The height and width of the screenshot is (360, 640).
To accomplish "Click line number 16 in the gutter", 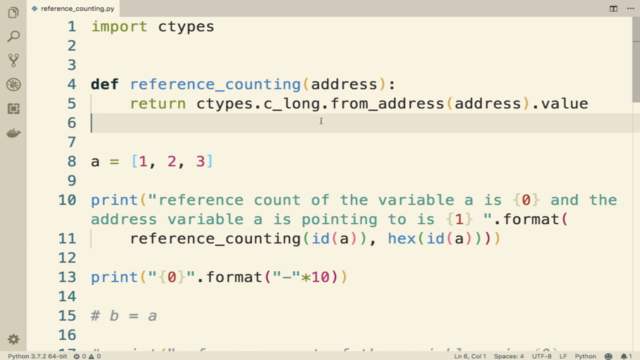I will [67, 335].
